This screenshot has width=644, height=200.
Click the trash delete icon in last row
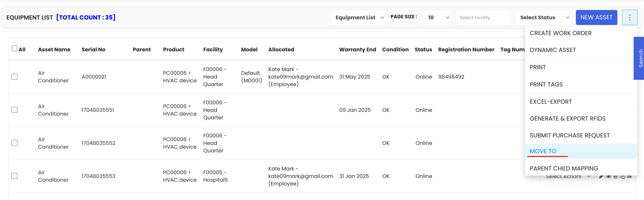[616, 177]
